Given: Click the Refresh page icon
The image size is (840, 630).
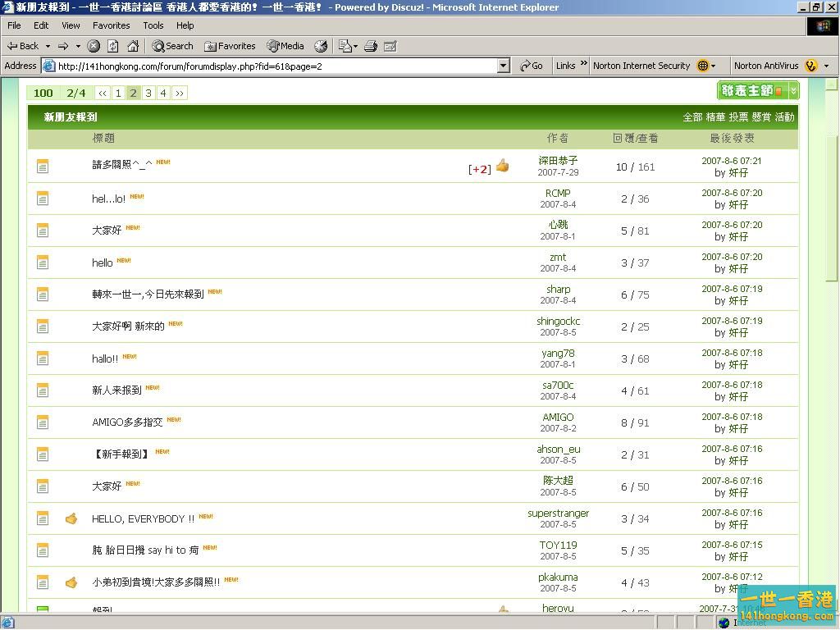Looking at the screenshot, I should [x=113, y=46].
